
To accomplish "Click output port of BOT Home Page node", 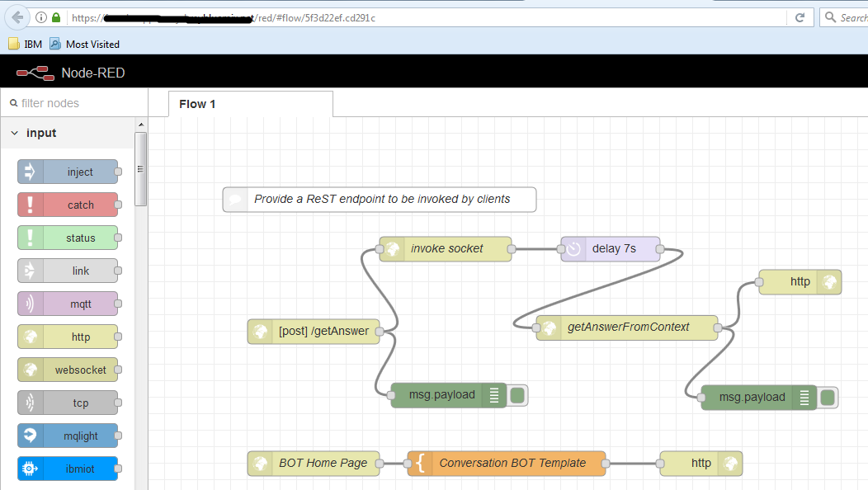I will point(380,464).
